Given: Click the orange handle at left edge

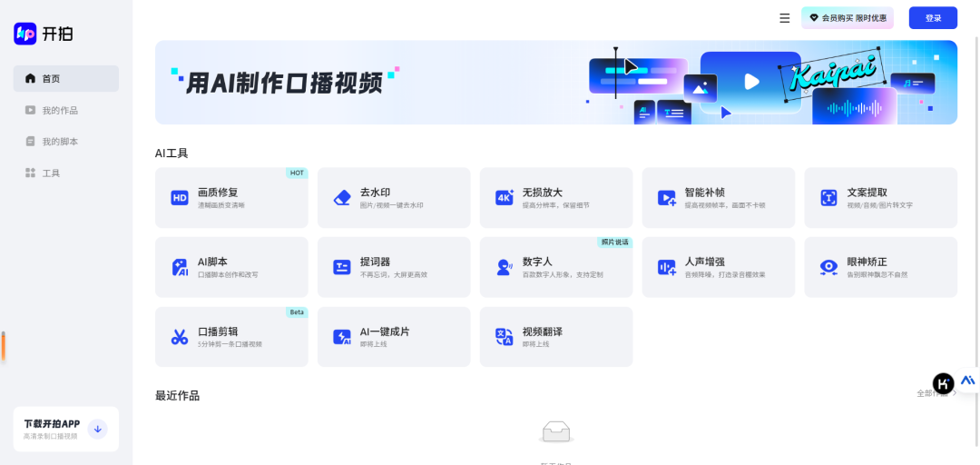Looking at the screenshot, I should point(3,347).
